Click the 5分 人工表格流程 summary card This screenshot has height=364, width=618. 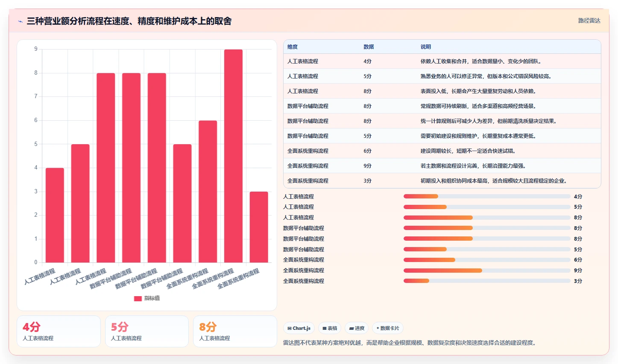[x=147, y=332]
